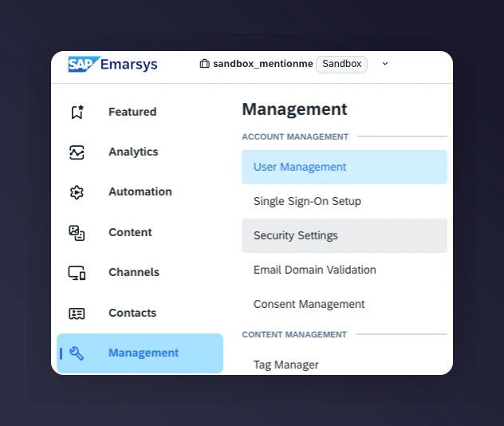Open the Contacts menu label
The image size is (504, 426).
pyautogui.click(x=132, y=313)
